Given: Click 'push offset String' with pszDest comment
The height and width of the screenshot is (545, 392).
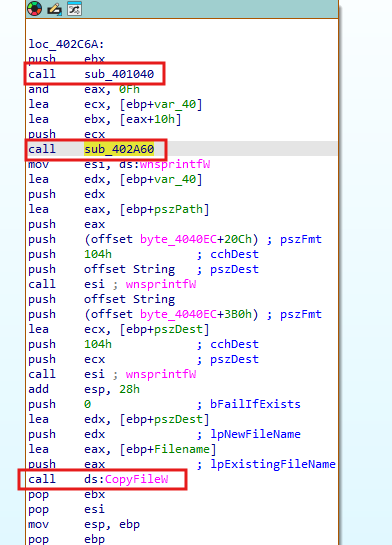Looking at the screenshot, I should click(x=144, y=269).
